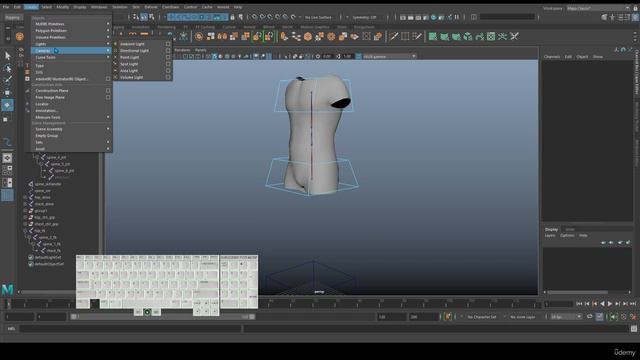The image size is (640, 360).
Task: Expand the Curve Tools submenu
Action: [x=71, y=57]
